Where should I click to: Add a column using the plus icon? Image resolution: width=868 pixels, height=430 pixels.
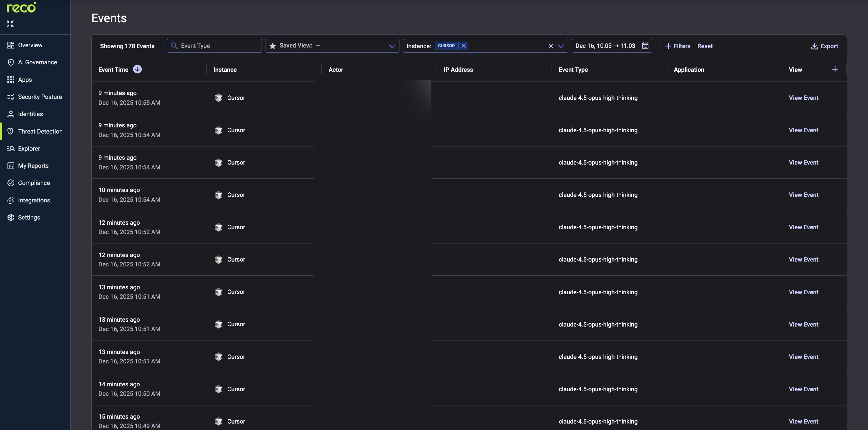(x=835, y=69)
